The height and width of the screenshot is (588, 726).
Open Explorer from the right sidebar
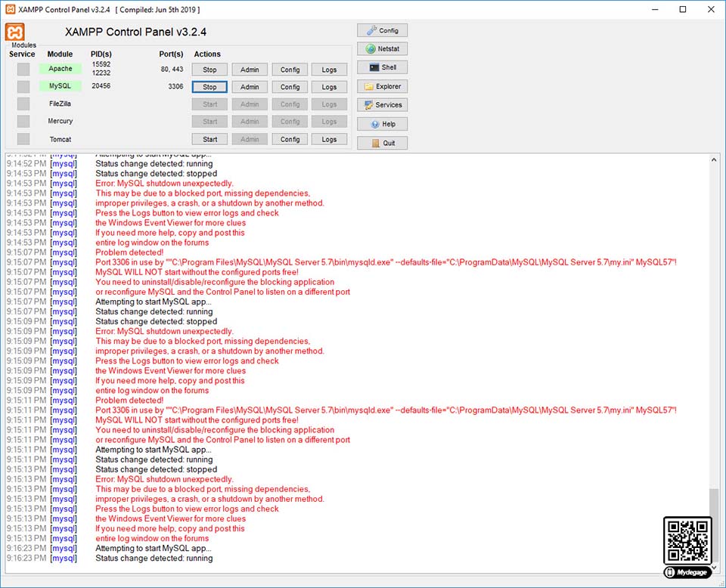click(x=382, y=86)
